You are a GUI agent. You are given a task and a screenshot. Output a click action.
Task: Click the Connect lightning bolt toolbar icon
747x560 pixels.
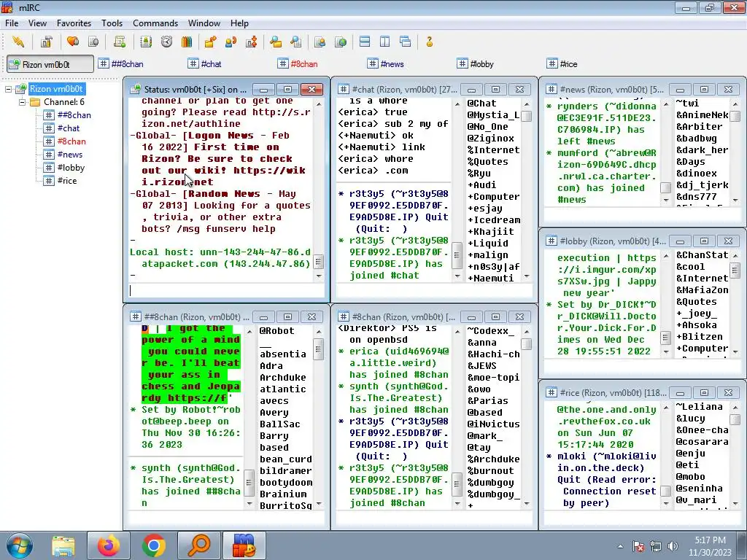tap(18, 42)
